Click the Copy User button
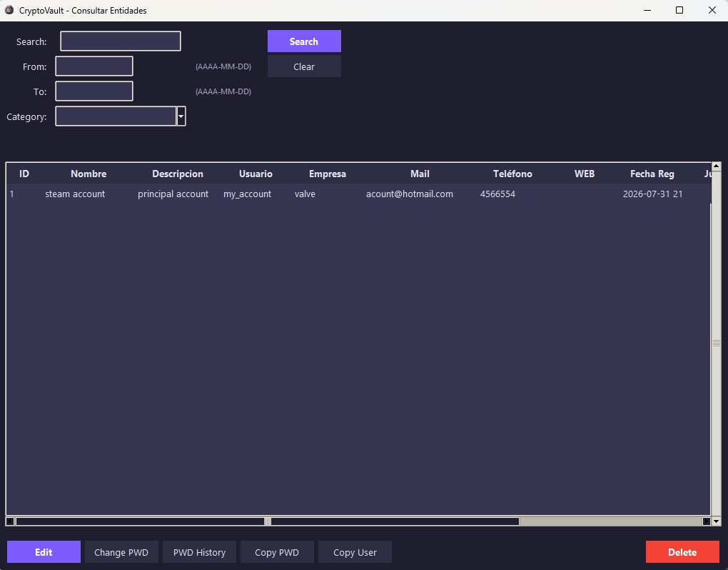Screen dimensions: 728x570 [x=355, y=552]
